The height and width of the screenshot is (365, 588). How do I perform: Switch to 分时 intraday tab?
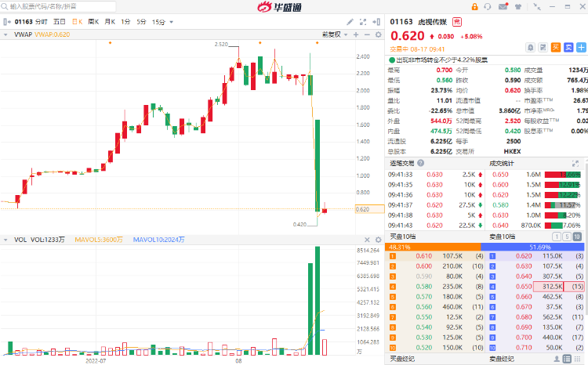click(42, 22)
